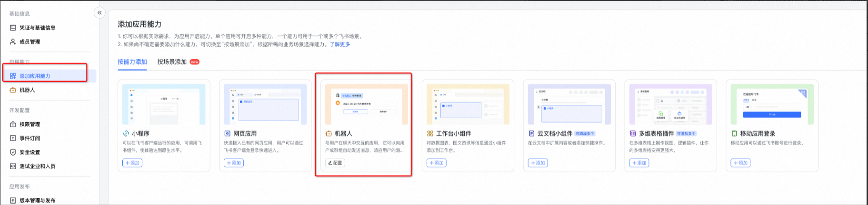Click the 多维表格插件 card preview image
Viewport: 868px width, 205px height.
(x=671, y=104)
